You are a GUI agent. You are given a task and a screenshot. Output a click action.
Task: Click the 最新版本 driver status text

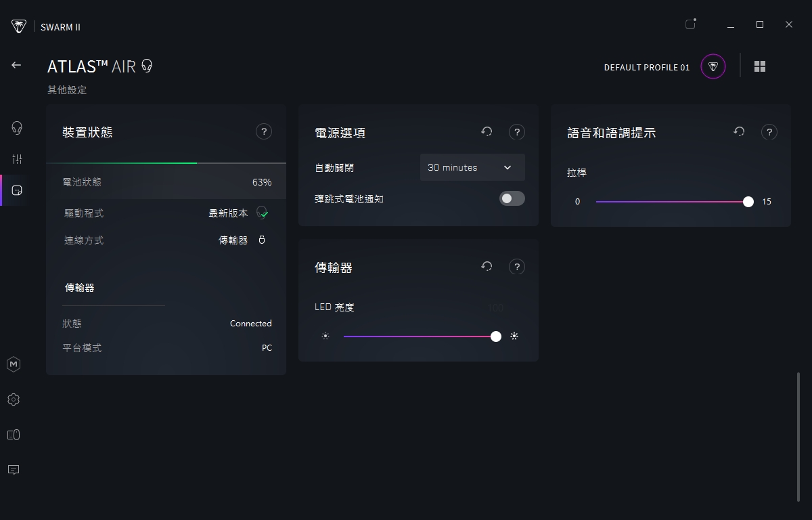coord(228,213)
